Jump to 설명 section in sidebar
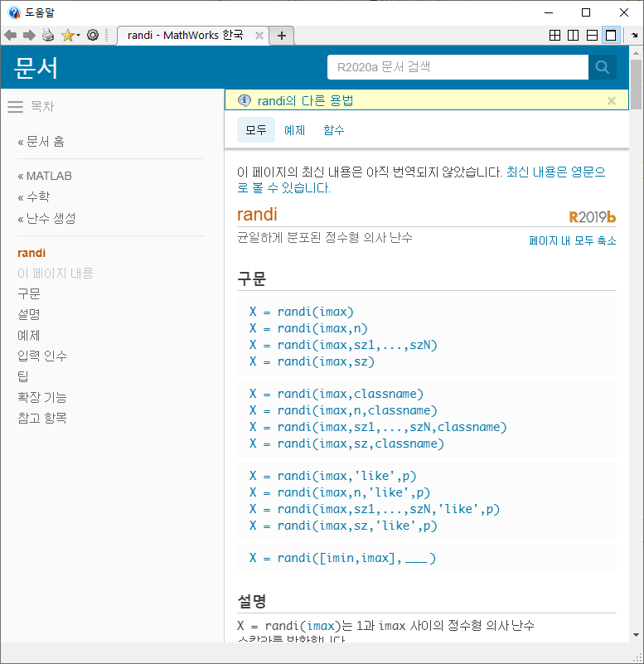 pyautogui.click(x=29, y=315)
